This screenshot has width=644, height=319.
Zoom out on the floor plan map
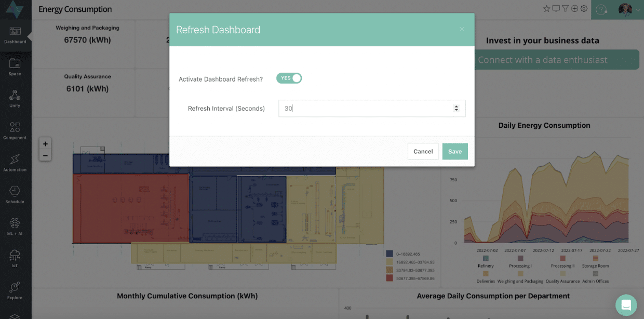tap(45, 155)
